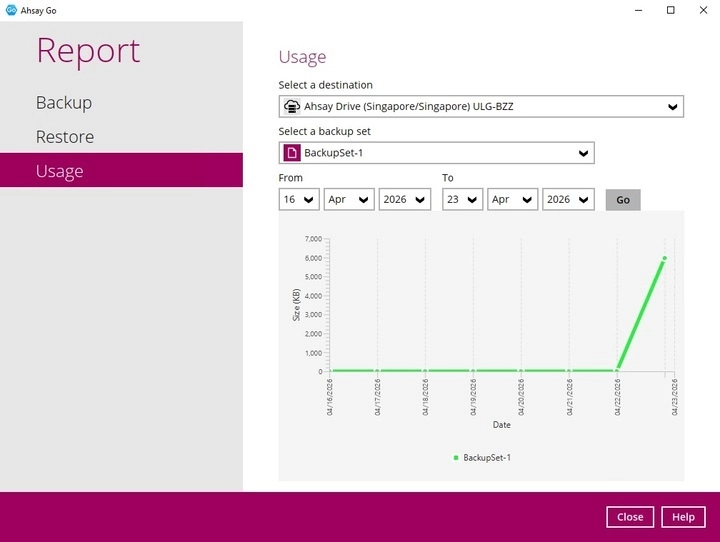Click the 'Report' title heading
Image resolution: width=720 pixels, height=542 pixels.
click(x=88, y=51)
